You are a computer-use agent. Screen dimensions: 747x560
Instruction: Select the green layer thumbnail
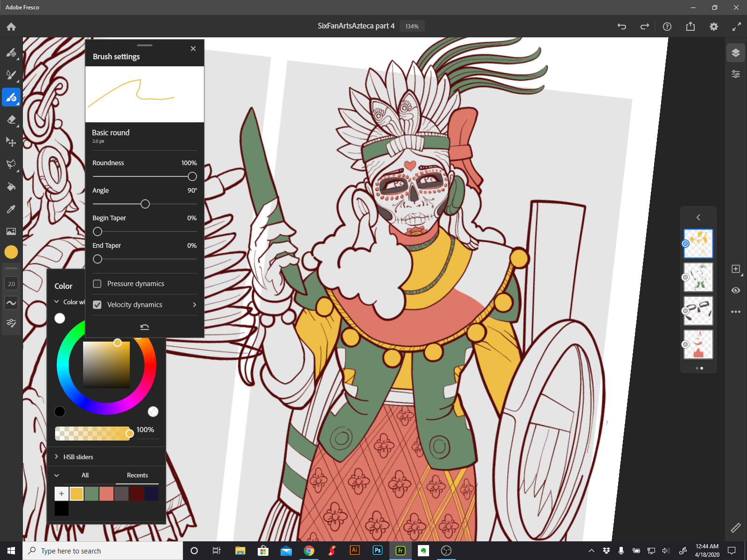698,277
